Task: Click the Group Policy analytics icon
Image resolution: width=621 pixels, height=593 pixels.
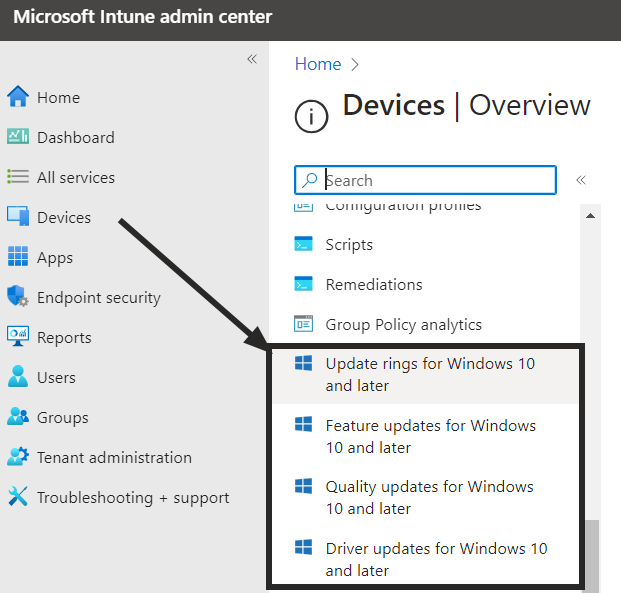Action: [x=303, y=324]
